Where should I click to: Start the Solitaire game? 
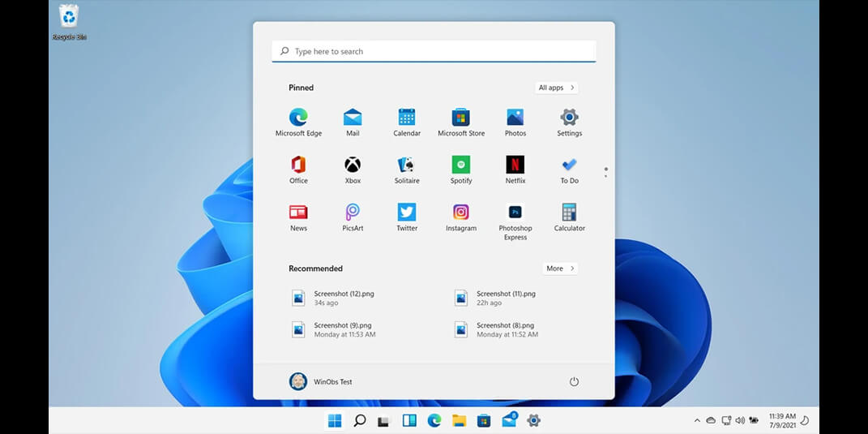pyautogui.click(x=407, y=170)
